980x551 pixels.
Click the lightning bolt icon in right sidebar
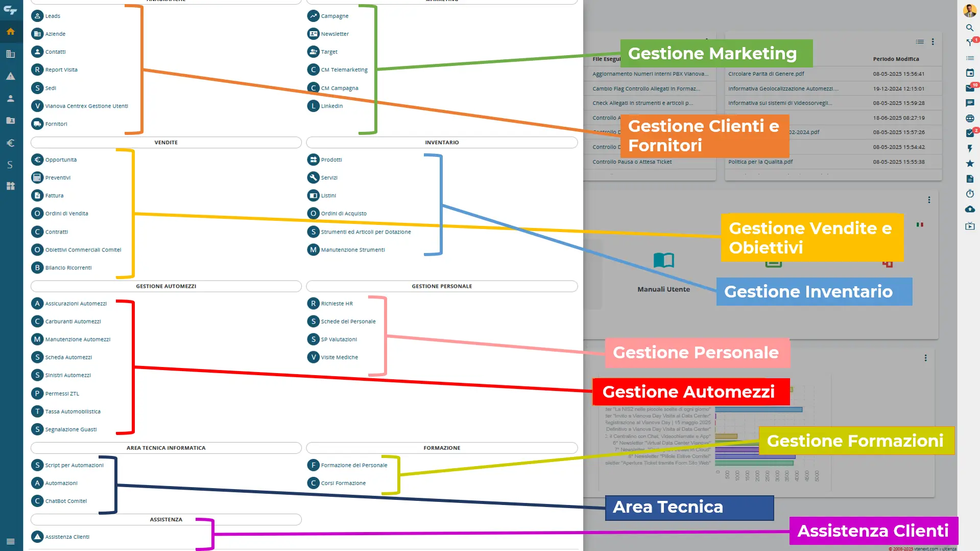pyautogui.click(x=970, y=149)
